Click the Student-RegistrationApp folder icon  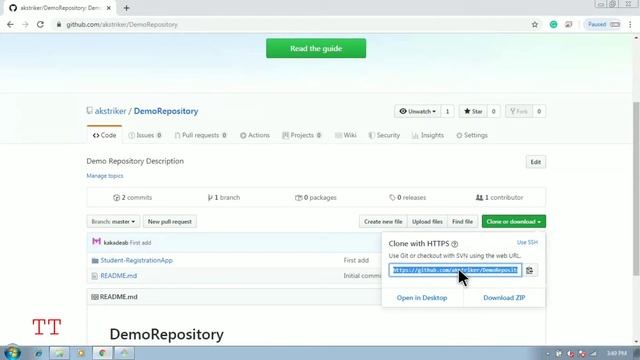tap(95, 260)
